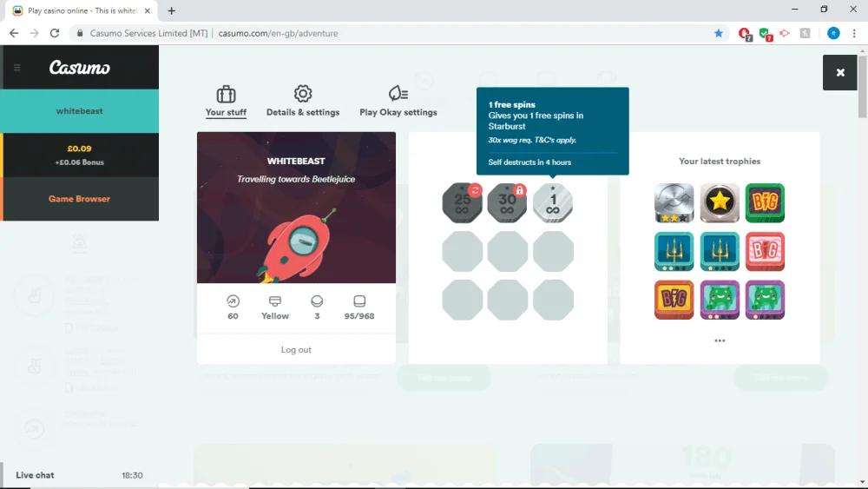Click the first empty valuable slot
The height and width of the screenshot is (489, 868).
[463, 251]
